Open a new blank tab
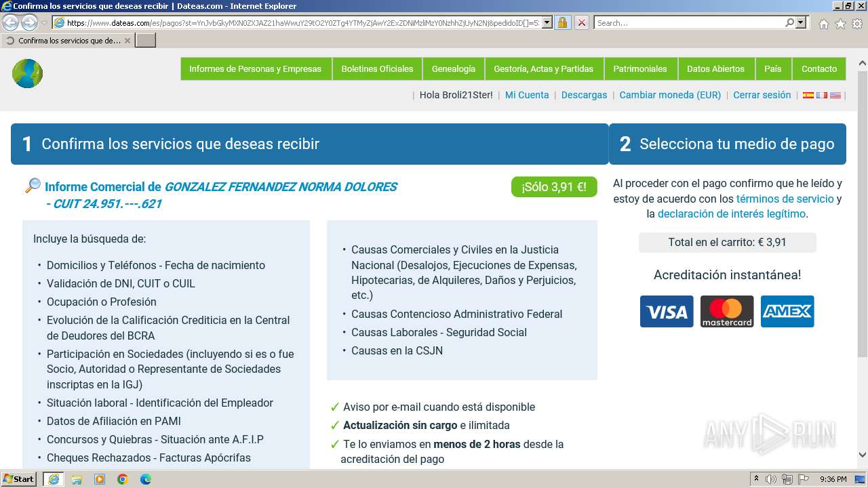This screenshot has height=488, width=868. (146, 41)
